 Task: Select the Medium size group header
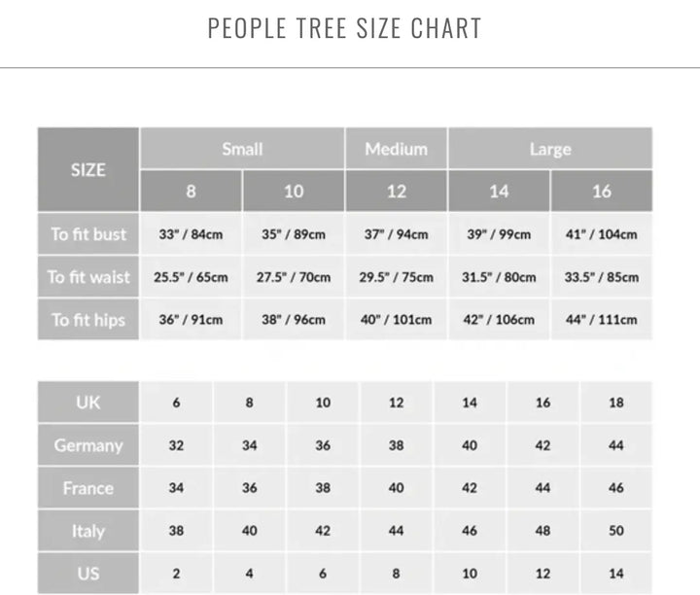(396, 149)
